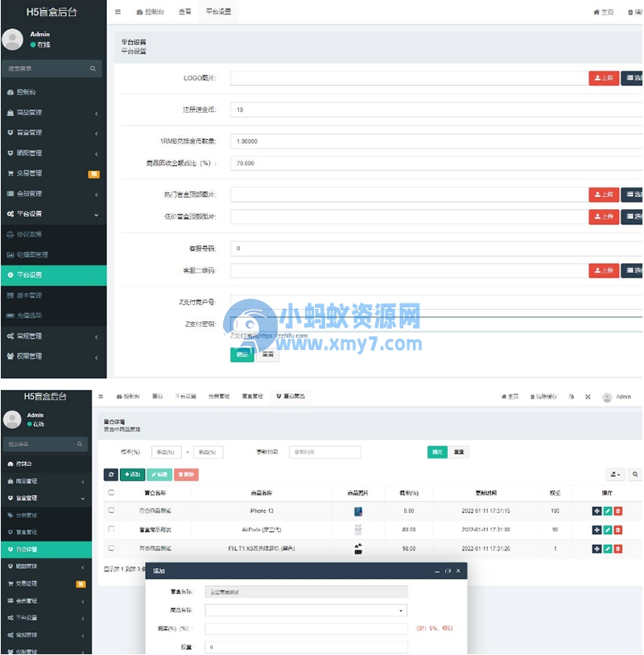Check the box for the AirPods row
Viewport: 644px width, 655px height.
click(x=111, y=529)
